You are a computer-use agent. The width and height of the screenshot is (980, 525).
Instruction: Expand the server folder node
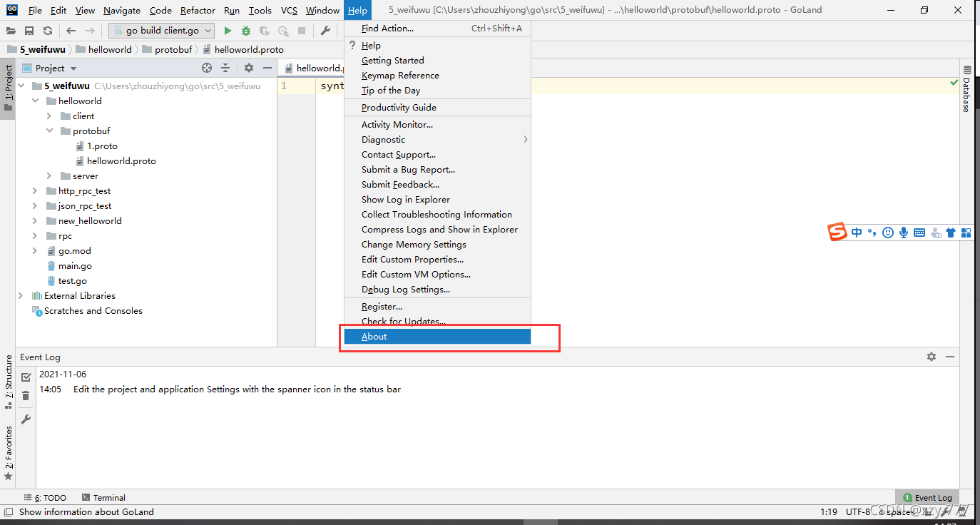pyautogui.click(x=49, y=175)
